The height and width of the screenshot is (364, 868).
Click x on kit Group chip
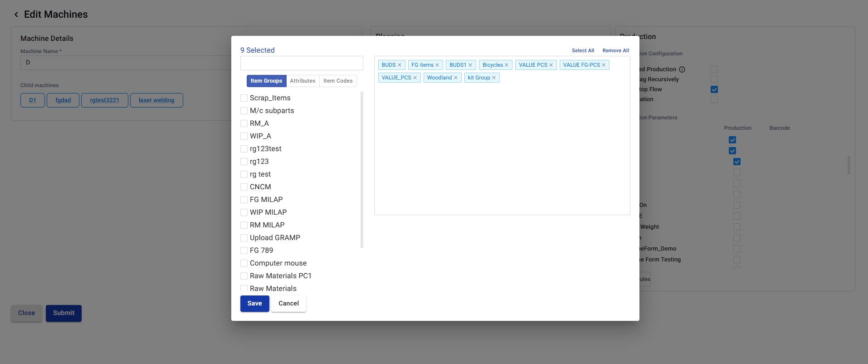click(x=494, y=78)
